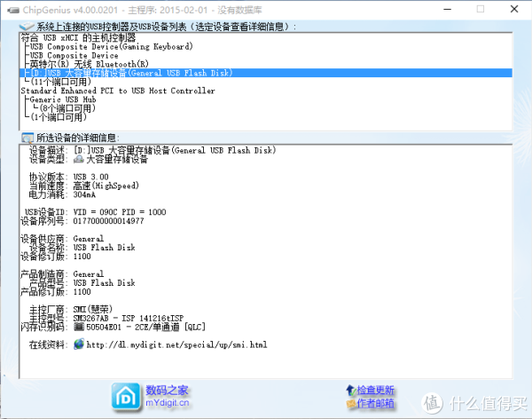Open the 检查更新 link
532x419 pixels.
(375, 390)
